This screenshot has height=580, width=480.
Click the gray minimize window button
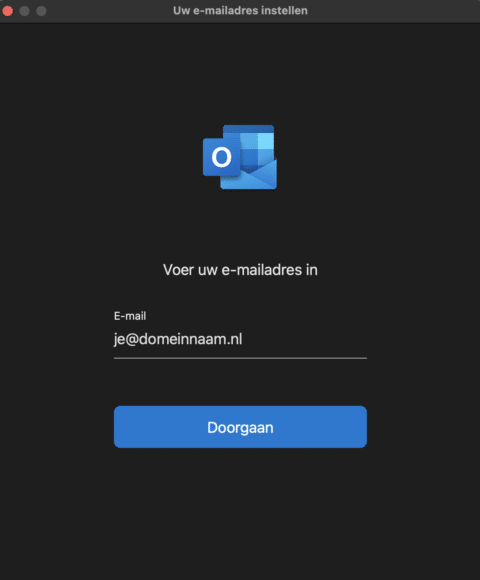[24, 11]
